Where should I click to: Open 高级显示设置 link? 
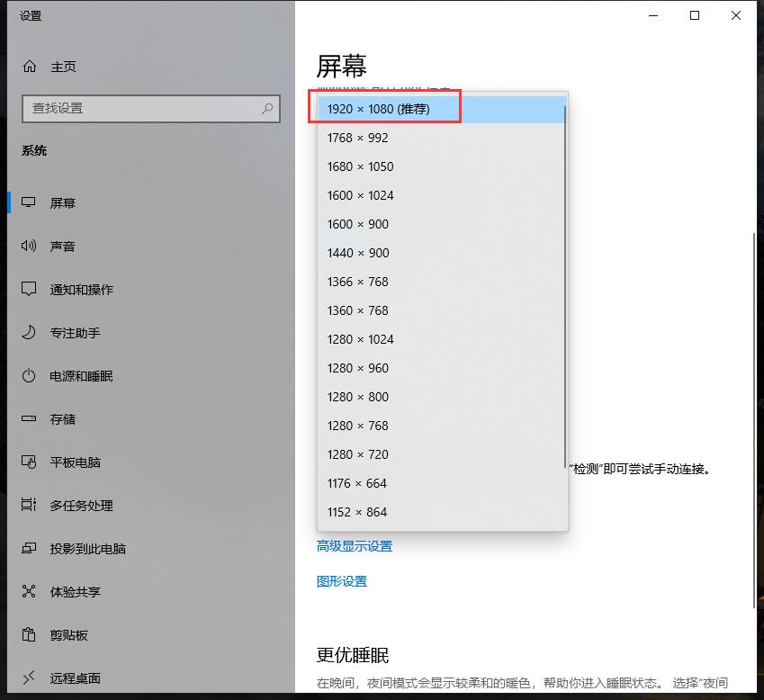354,545
